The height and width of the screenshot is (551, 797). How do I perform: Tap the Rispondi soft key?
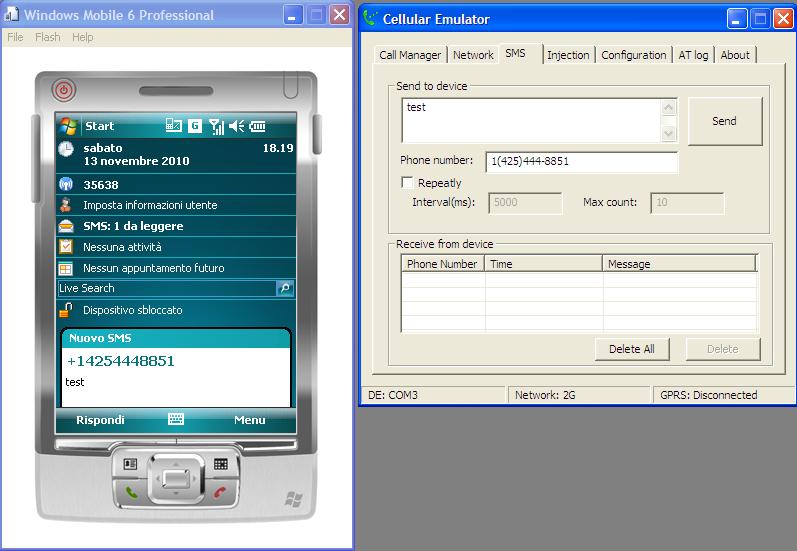[100, 420]
